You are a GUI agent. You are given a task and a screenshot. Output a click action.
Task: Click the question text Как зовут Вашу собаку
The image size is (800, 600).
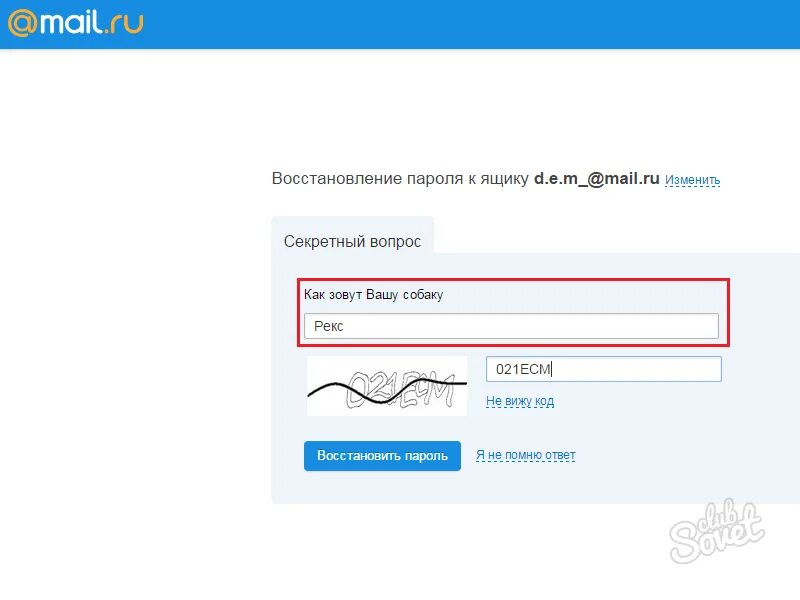tap(373, 295)
